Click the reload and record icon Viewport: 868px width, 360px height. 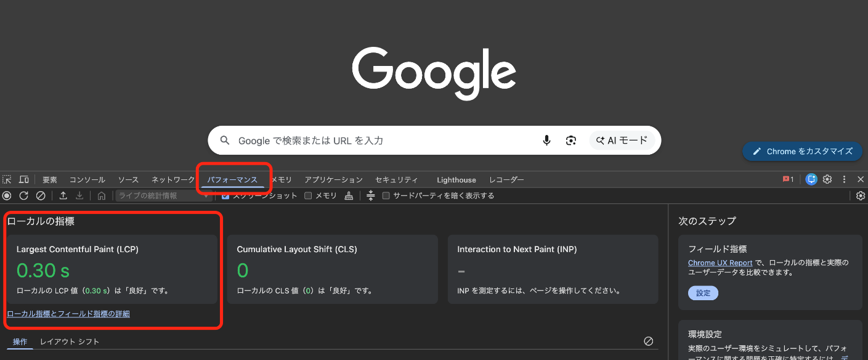[23, 195]
